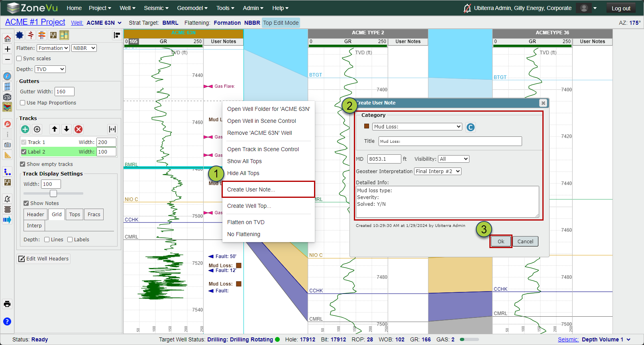Open the orange well tops tool icon
This screenshot has width=644, height=345.
42,35
